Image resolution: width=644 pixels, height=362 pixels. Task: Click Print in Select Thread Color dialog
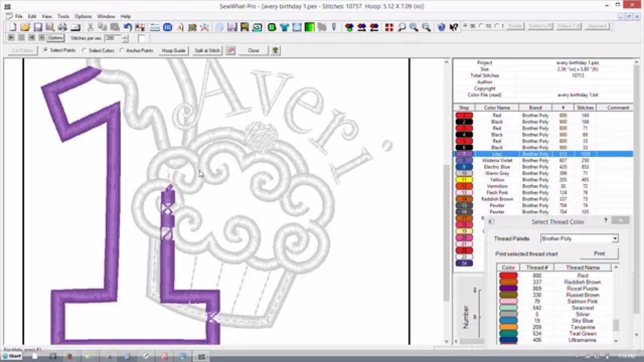click(x=599, y=254)
